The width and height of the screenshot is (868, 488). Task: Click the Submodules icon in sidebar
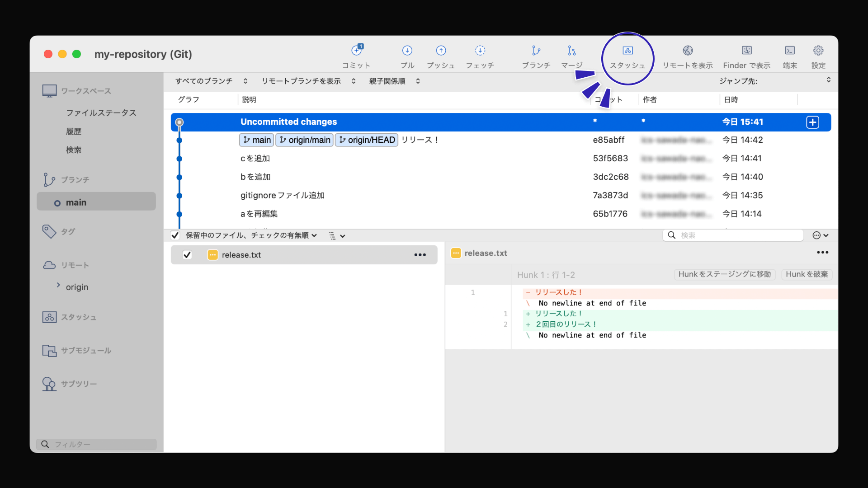[x=49, y=350]
